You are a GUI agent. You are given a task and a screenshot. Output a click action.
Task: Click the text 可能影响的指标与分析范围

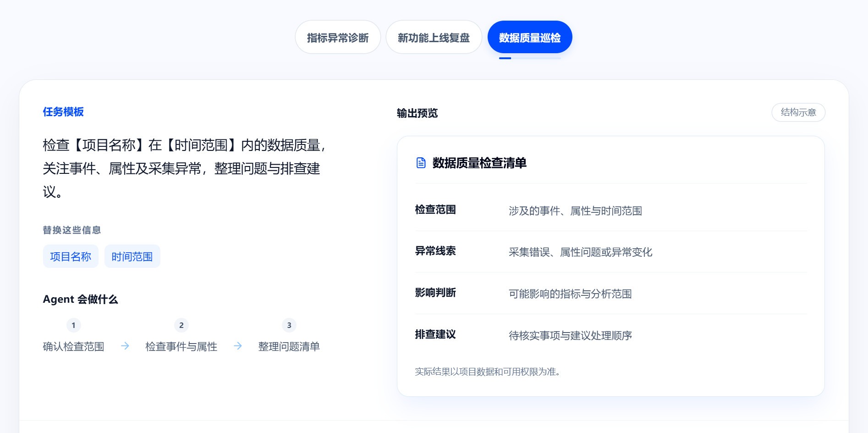pos(570,294)
